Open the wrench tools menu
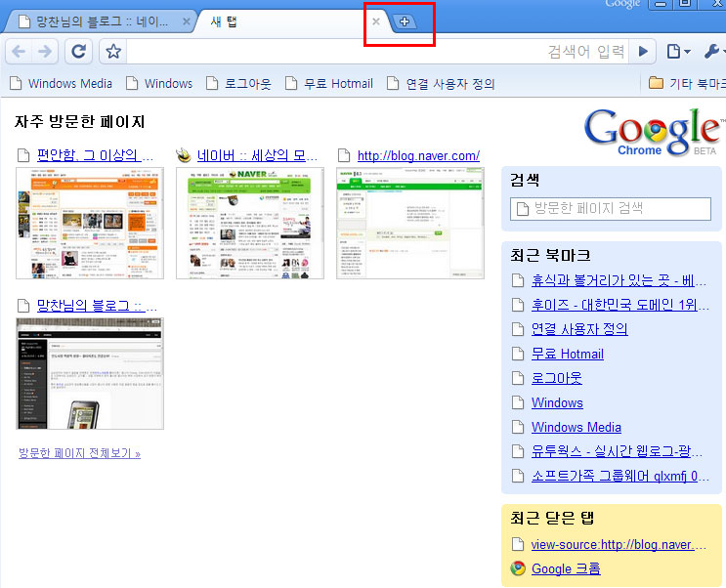Image resolution: width=726 pixels, height=588 pixels. 714,51
